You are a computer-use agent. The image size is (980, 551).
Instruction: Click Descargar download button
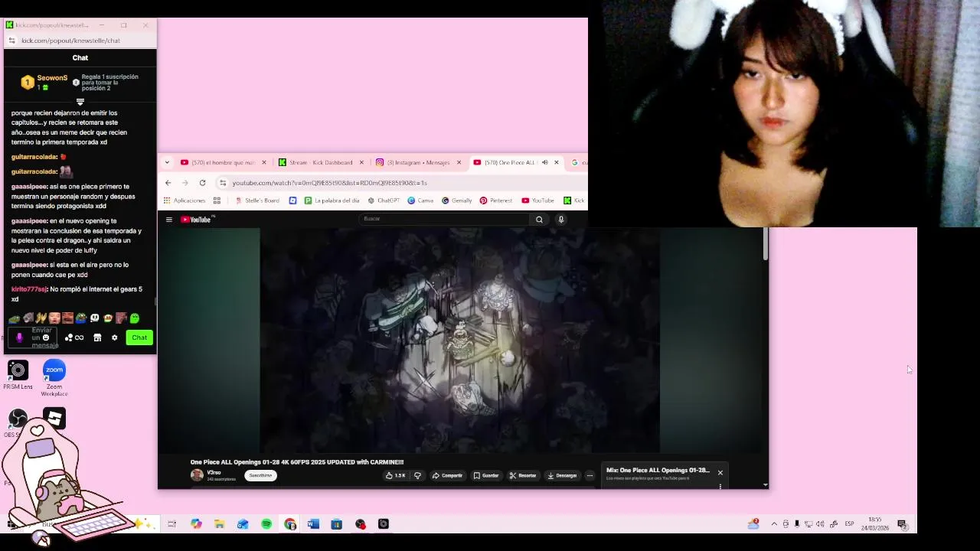click(562, 475)
